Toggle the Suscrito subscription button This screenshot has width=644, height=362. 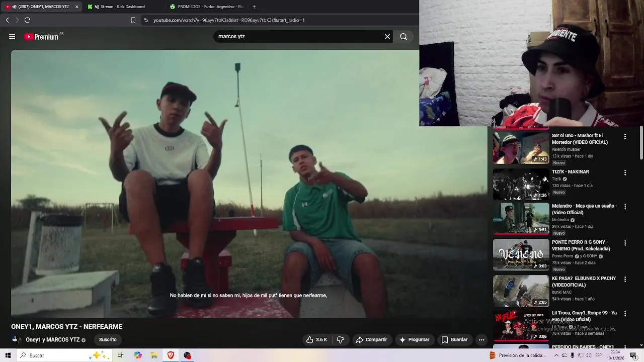click(x=108, y=340)
